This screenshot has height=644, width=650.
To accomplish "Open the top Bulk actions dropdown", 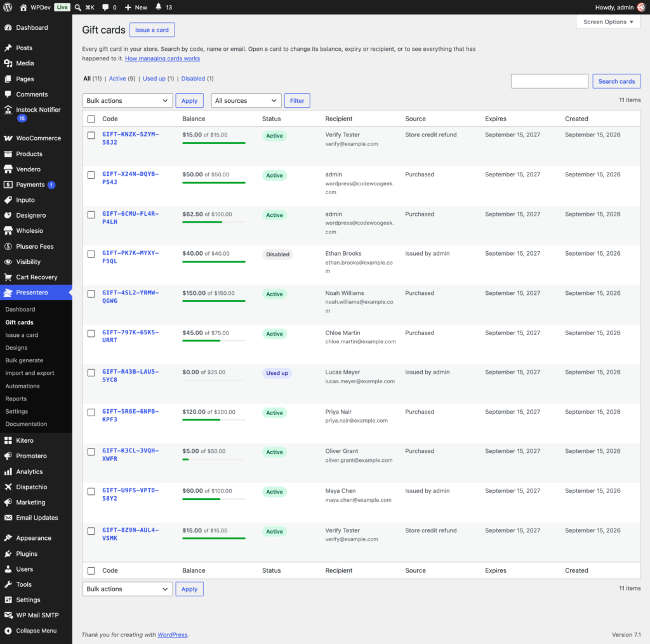I will pos(127,101).
